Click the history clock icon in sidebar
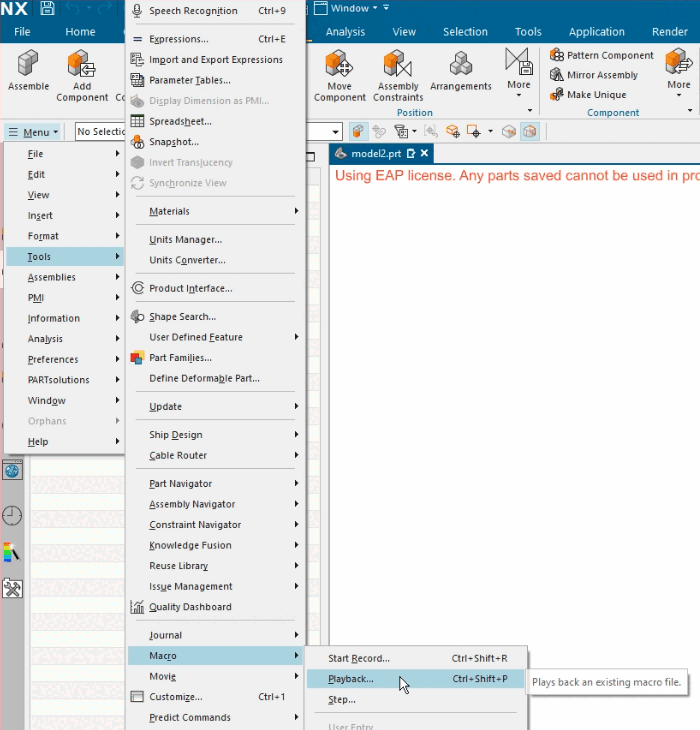 (x=12, y=516)
